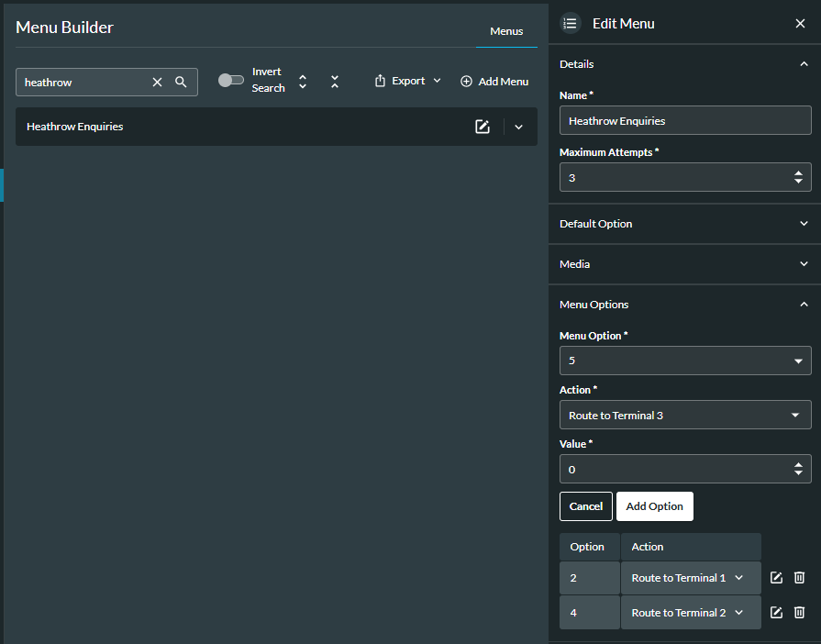This screenshot has width=821, height=644.
Task: Click the search magnifier icon
Action: (x=181, y=83)
